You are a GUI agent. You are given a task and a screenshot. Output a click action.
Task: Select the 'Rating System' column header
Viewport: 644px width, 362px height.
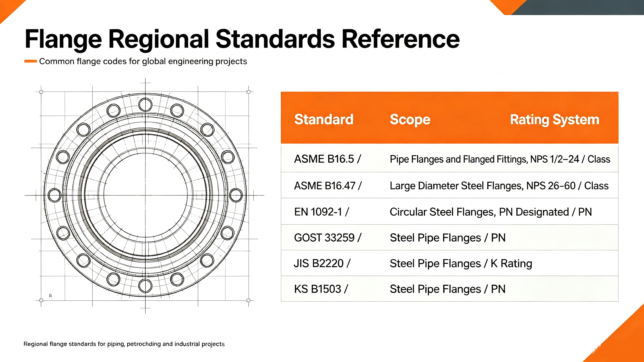555,120
